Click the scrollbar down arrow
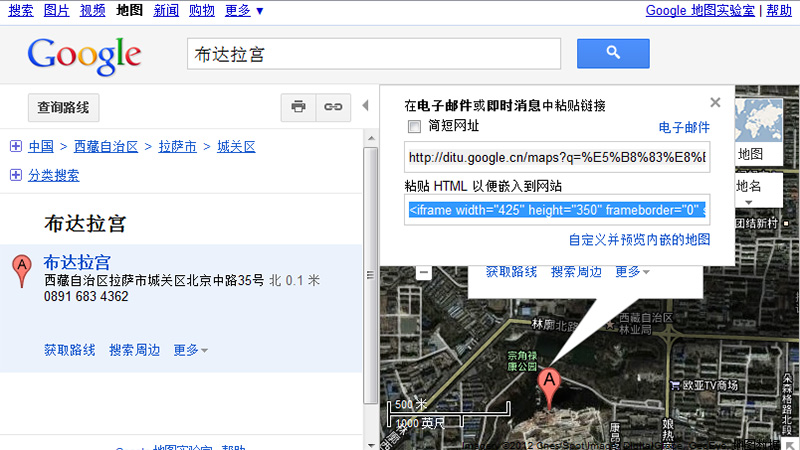This screenshot has height=450, width=800. (371, 445)
